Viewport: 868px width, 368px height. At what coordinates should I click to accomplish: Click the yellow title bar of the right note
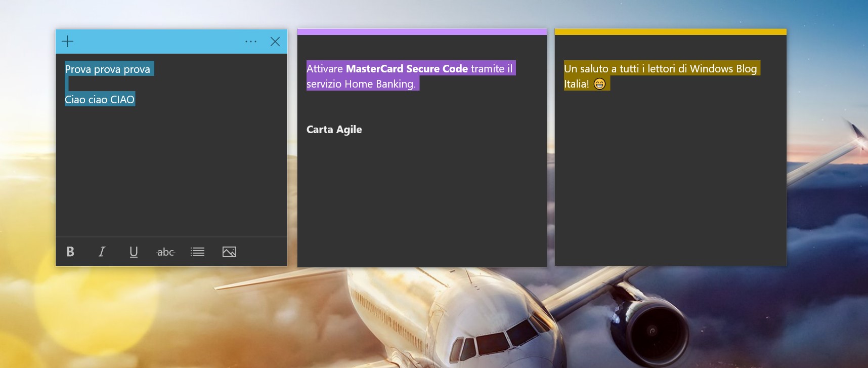coord(670,32)
